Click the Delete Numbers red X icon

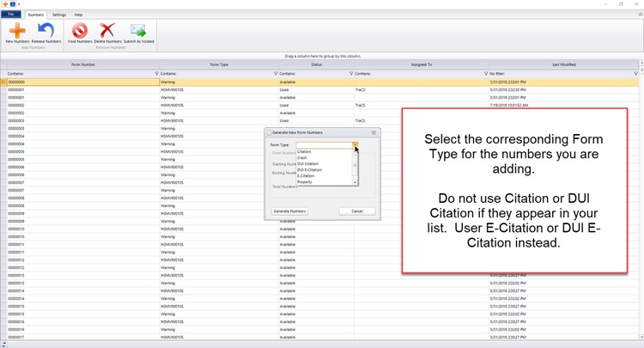tap(107, 31)
